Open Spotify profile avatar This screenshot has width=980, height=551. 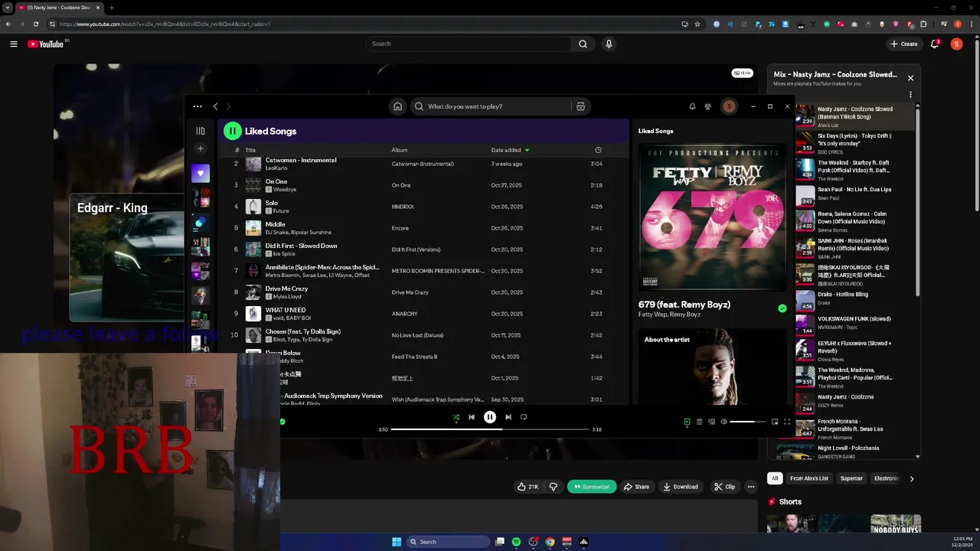pos(729,106)
